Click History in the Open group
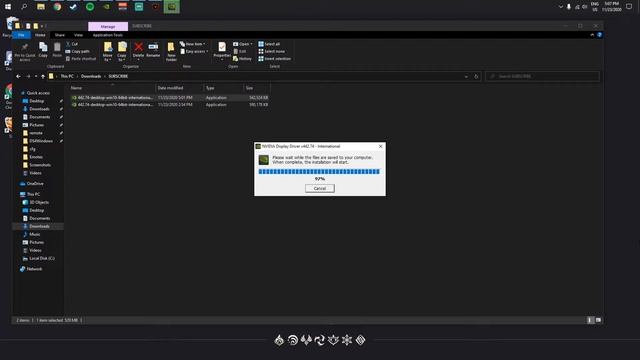 click(242, 59)
